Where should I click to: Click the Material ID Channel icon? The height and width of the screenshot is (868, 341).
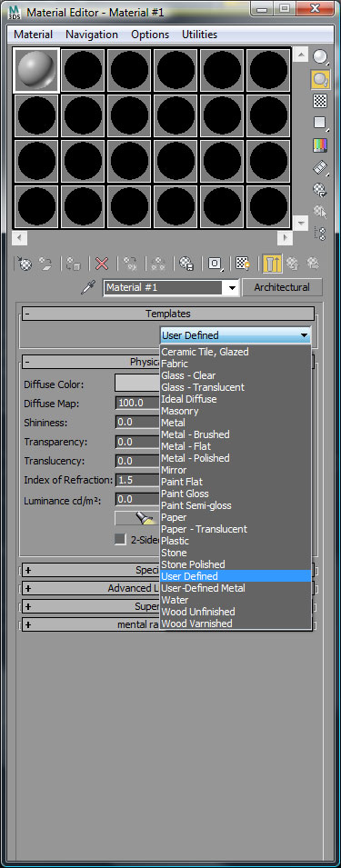[x=215, y=264]
